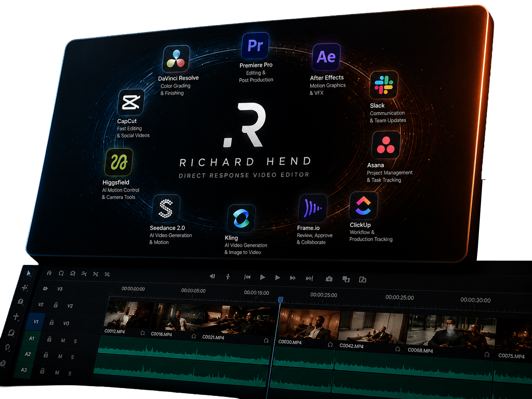Viewport: 532px width, 399px height.
Task: Click the ClickUp app icon
Action: click(363, 206)
